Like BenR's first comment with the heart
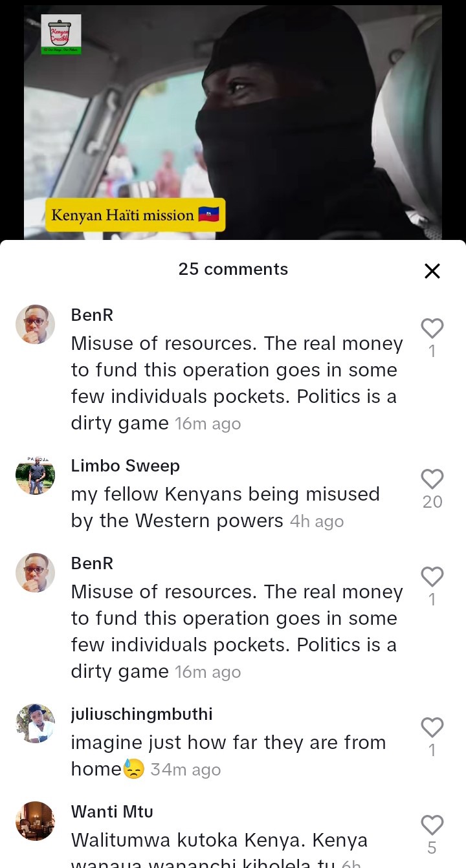The height and width of the screenshot is (868, 466). [432, 329]
